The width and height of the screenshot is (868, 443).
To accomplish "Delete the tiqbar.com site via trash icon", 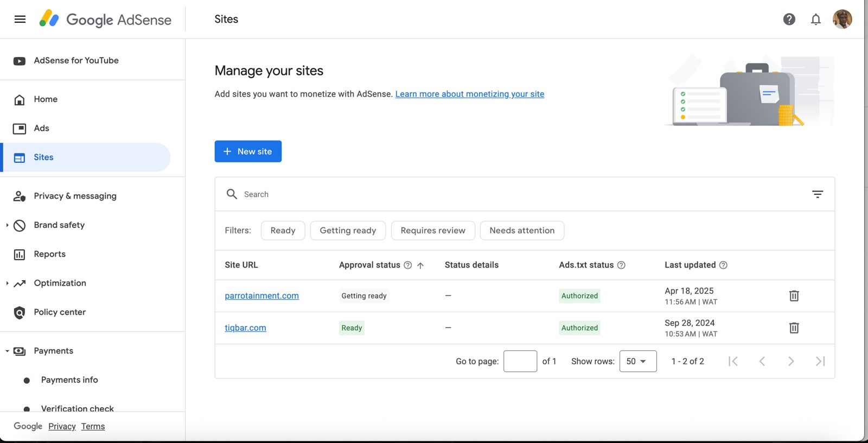I will (x=794, y=328).
